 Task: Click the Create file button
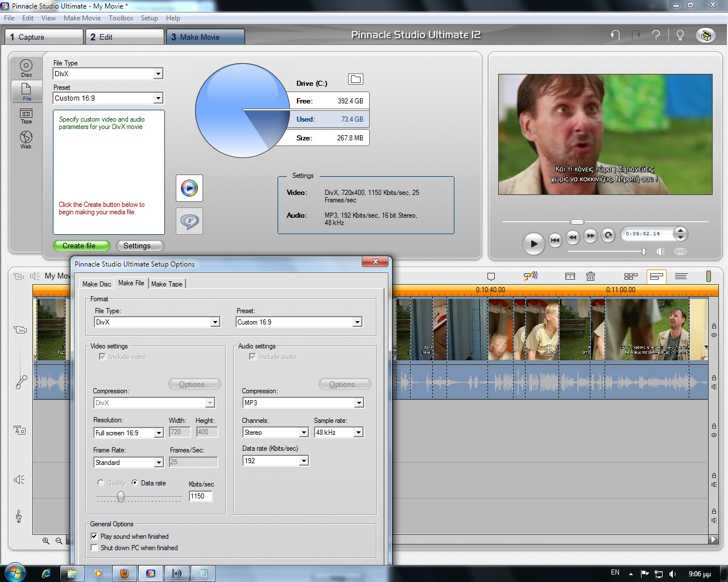point(82,246)
